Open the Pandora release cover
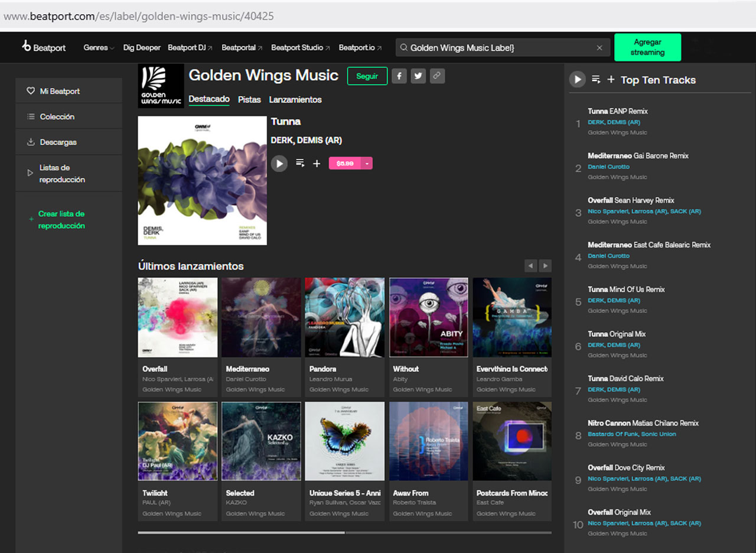Screen dimensions: 756x553 (x=345, y=317)
